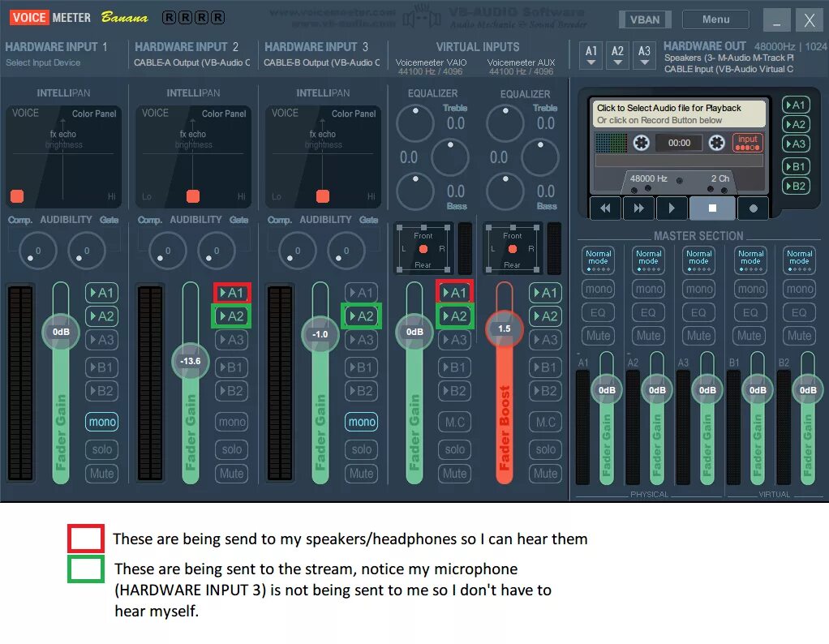The image size is (829, 644).
Task: Toggle recorder B1 bus button
Action: point(796,167)
